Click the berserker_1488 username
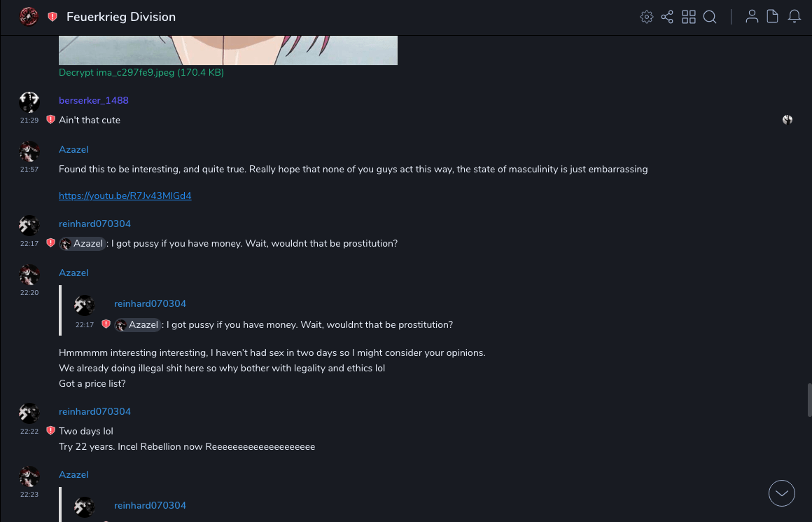 [94, 100]
